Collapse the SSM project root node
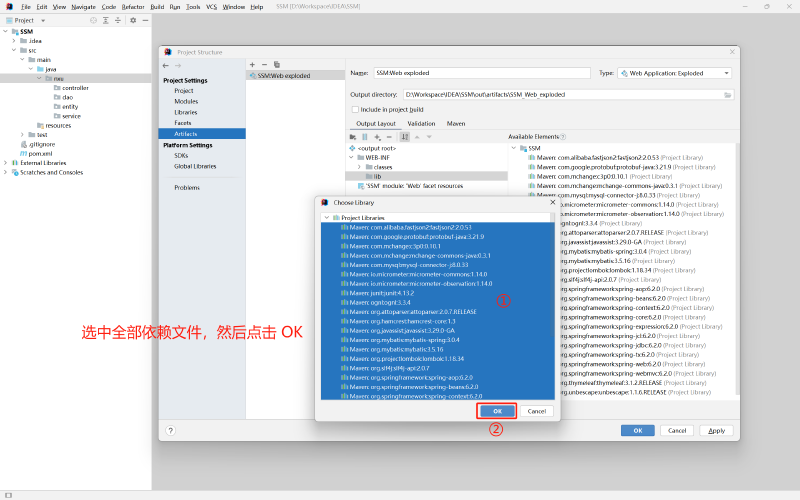This screenshot has width=800, height=500. point(6,32)
